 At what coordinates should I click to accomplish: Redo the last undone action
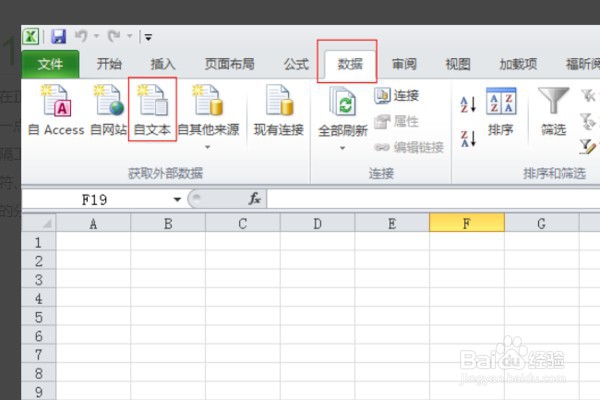(x=114, y=36)
